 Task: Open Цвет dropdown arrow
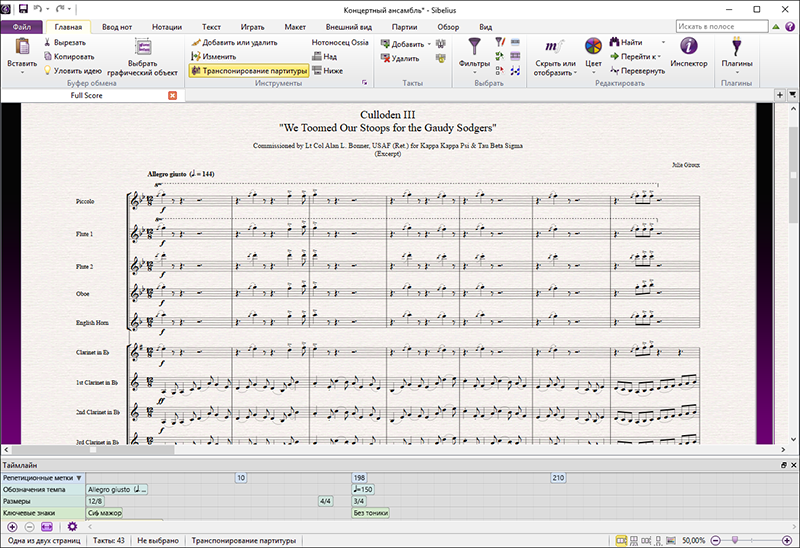point(593,72)
